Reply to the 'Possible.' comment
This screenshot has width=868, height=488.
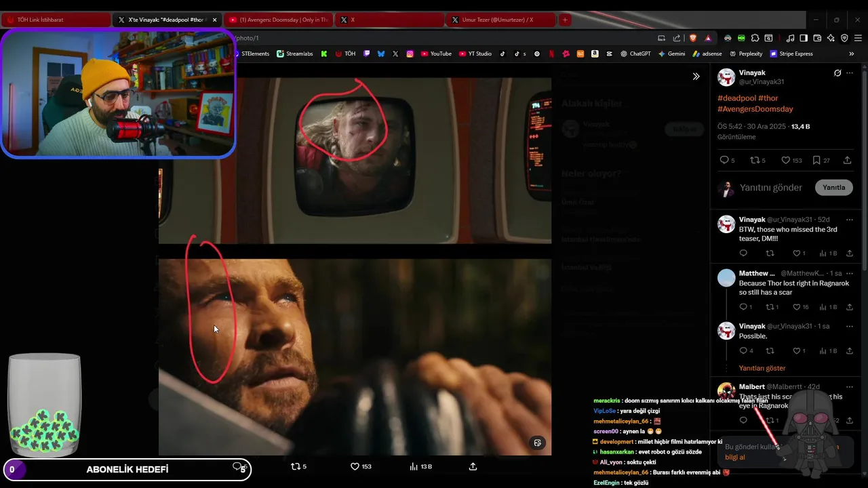[x=746, y=350]
